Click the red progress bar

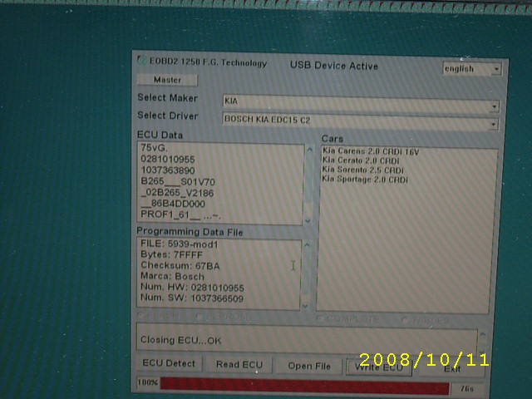click(x=305, y=387)
